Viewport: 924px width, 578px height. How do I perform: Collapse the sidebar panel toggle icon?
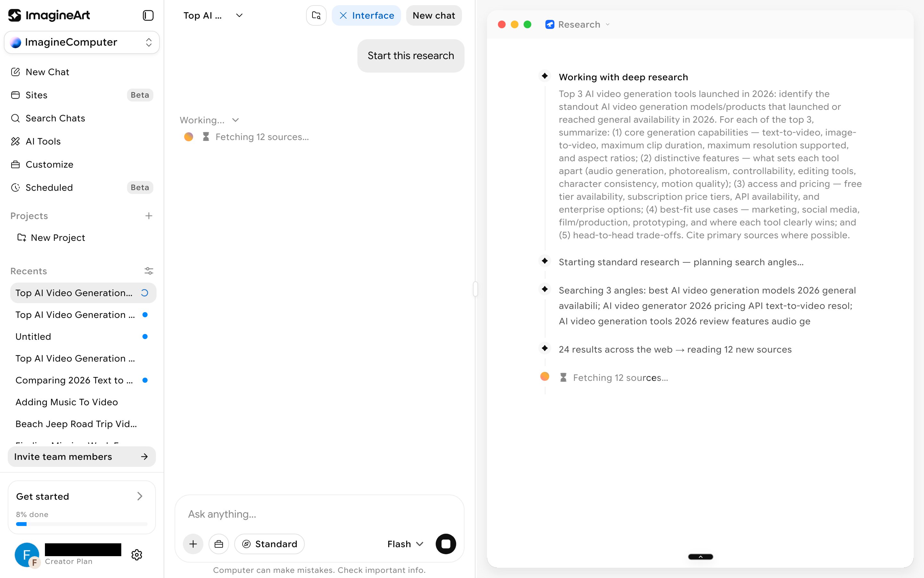point(148,15)
